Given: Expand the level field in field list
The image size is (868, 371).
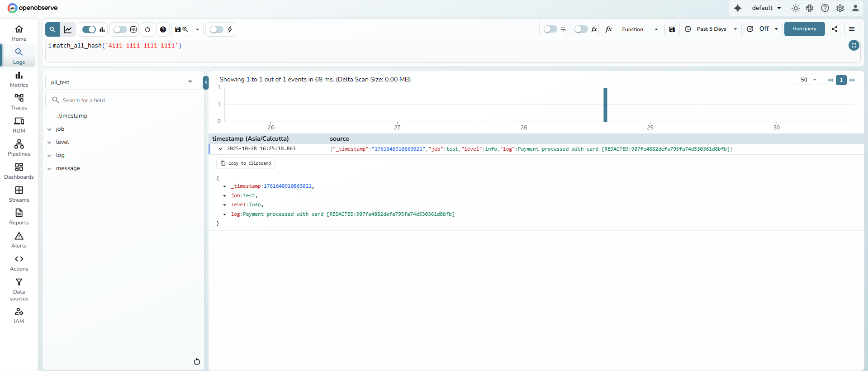Looking at the screenshot, I should pos(49,143).
